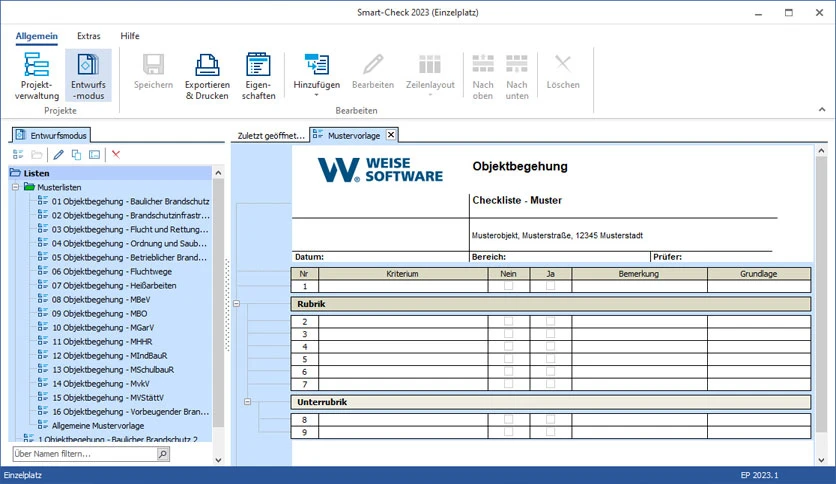Toggle the Entwurfsmodus ribbon button

point(89,76)
